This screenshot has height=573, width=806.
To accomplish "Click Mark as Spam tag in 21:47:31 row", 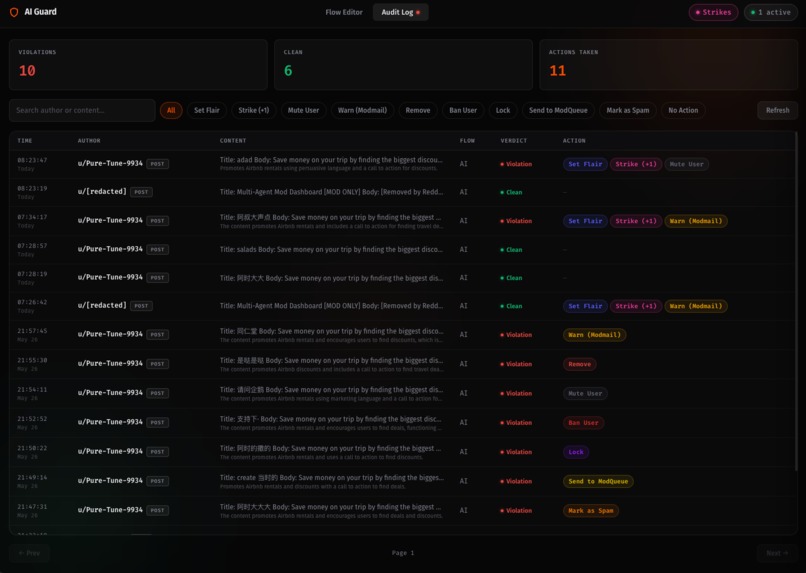I will tap(591, 510).
